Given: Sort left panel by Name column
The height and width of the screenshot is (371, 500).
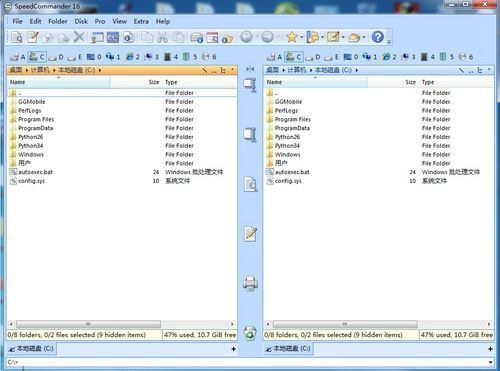Looking at the screenshot, I should pyautogui.click(x=59, y=82).
